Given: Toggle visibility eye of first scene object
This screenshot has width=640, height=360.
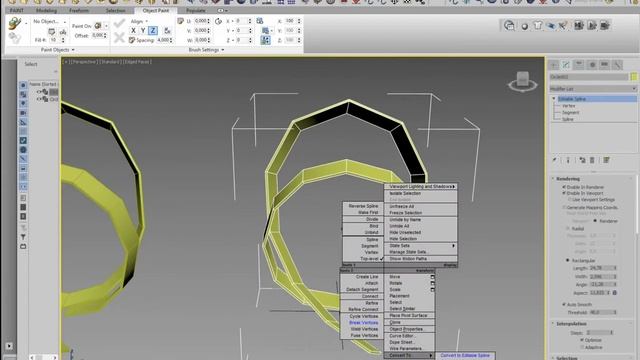Looking at the screenshot, I should tap(39, 92).
